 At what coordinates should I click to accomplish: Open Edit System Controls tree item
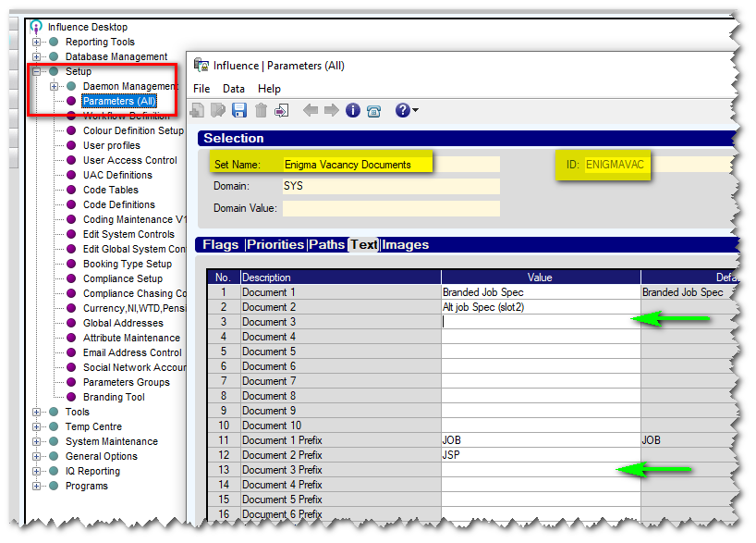128,234
